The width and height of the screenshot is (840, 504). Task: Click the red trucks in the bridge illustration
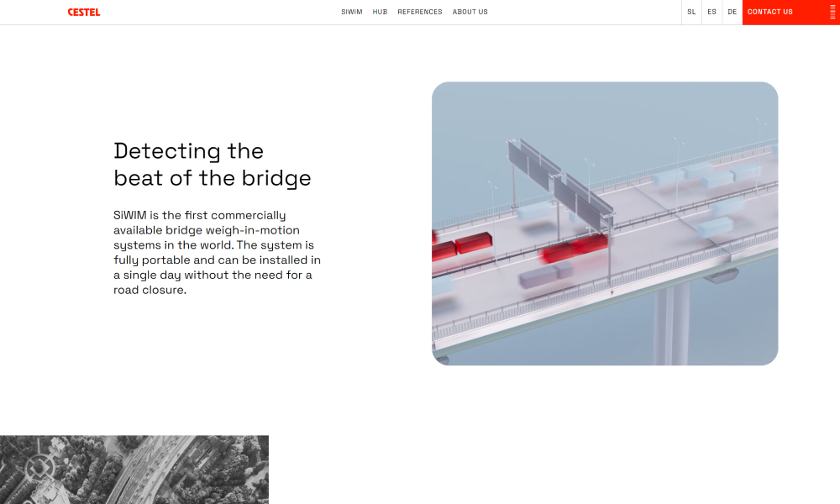(575, 247)
